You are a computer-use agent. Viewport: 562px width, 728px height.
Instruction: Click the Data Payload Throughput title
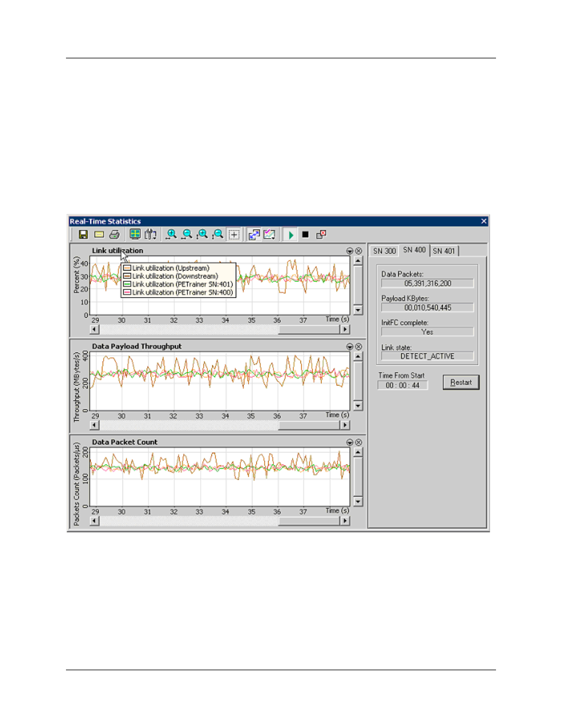click(x=137, y=347)
